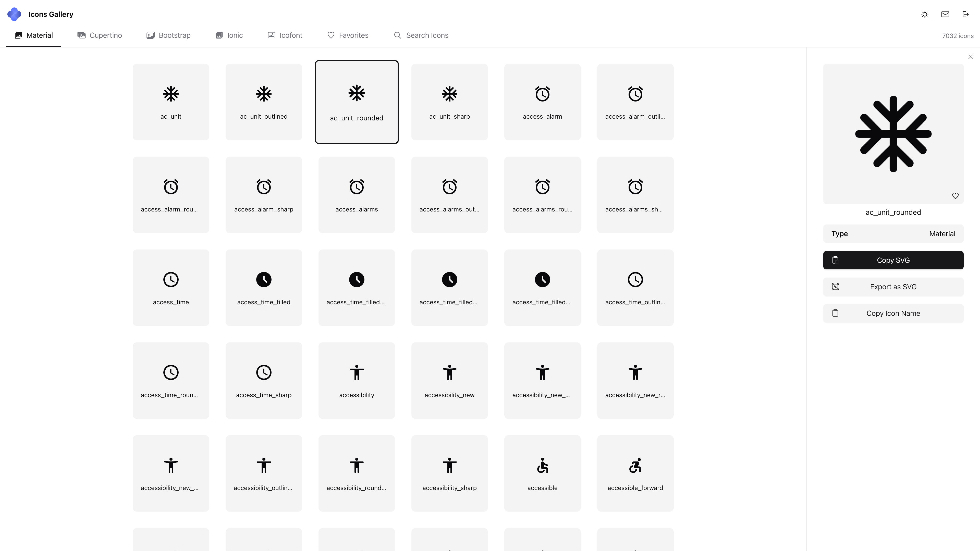Viewport: 980px width, 551px height.
Task: Click the Icons Gallery logo
Action: (x=15, y=14)
